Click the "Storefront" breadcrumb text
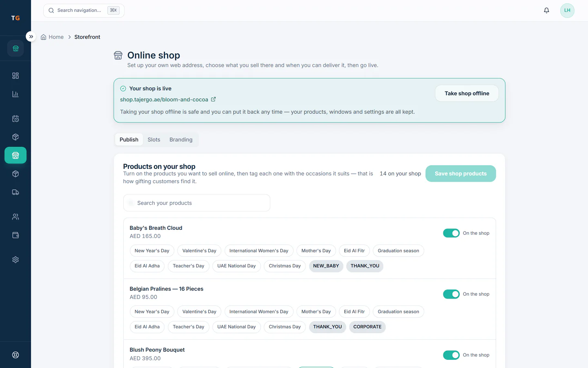Image resolution: width=588 pixels, height=368 pixels. click(x=87, y=37)
